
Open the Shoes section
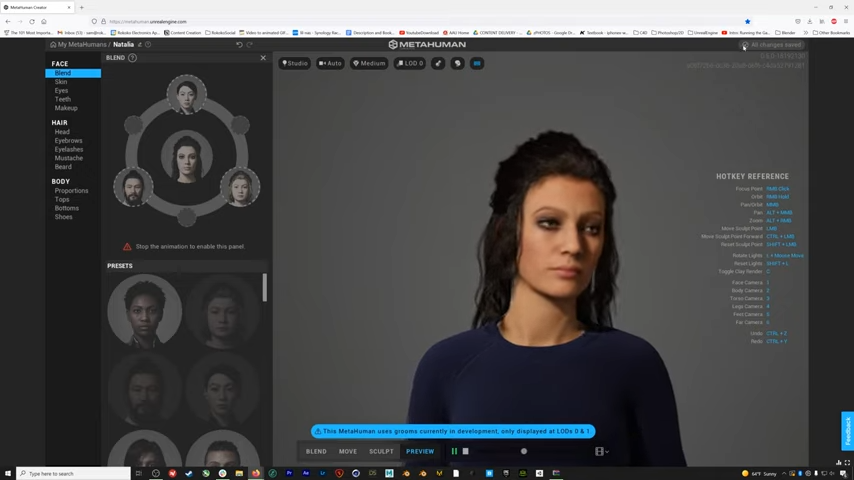63,217
